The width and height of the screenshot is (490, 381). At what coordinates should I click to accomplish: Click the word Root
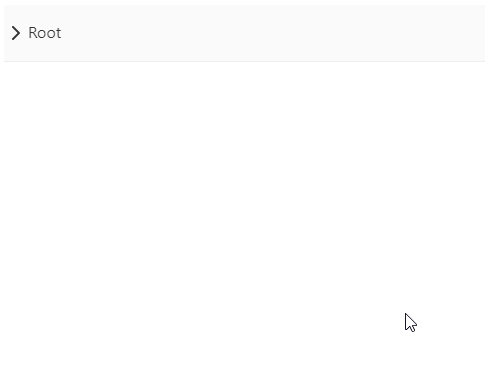[x=45, y=33]
